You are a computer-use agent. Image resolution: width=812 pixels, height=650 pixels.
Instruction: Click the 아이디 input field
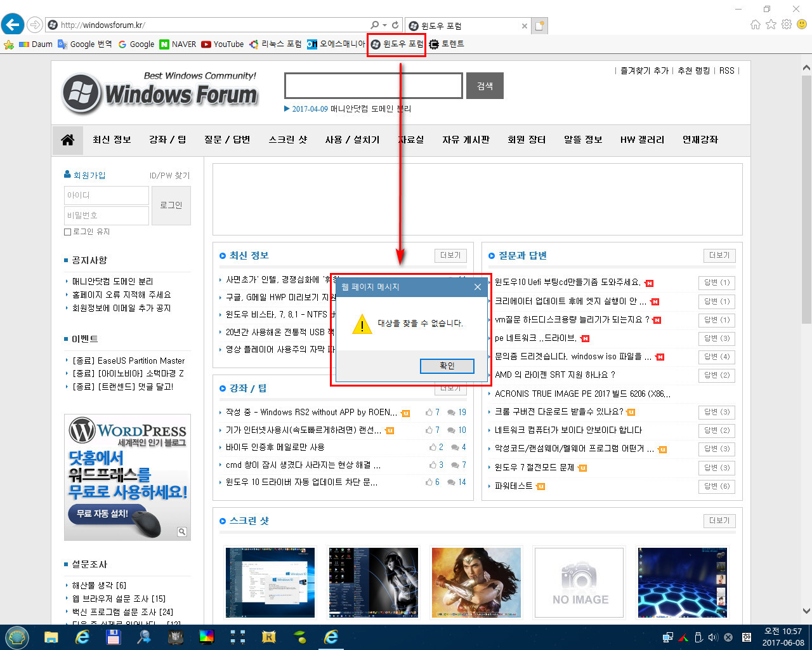click(x=107, y=196)
